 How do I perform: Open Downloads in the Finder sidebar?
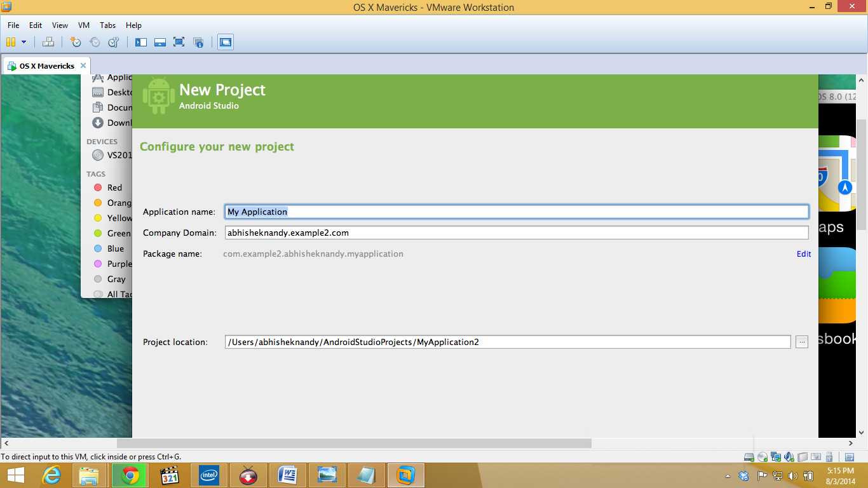click(x=112, y=123)
